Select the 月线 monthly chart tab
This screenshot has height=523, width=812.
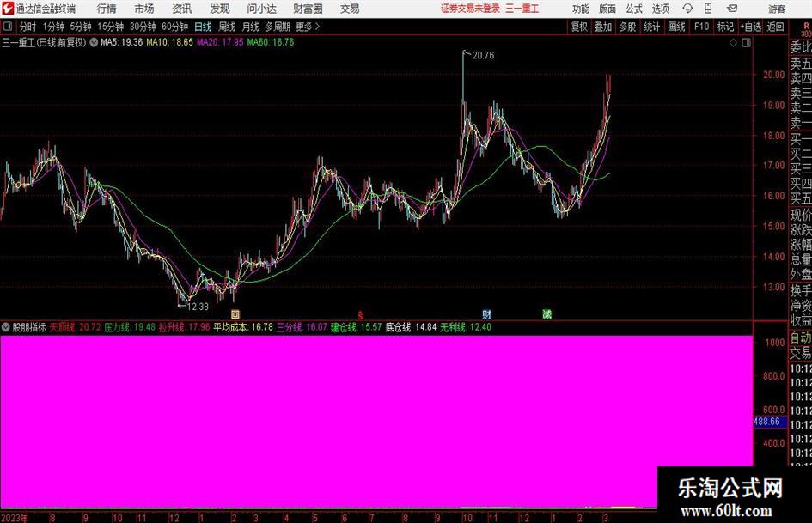pyautogui.click(x=250, y=27)
